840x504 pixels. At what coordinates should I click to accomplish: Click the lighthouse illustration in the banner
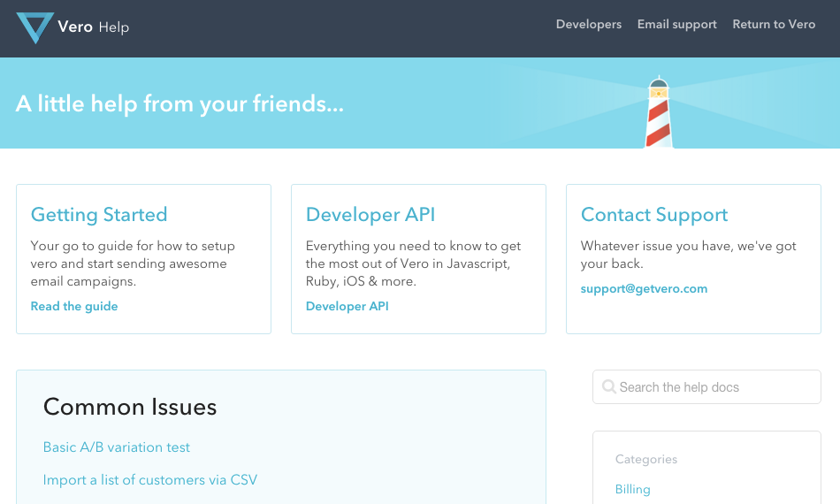click(x=657, y=112)
